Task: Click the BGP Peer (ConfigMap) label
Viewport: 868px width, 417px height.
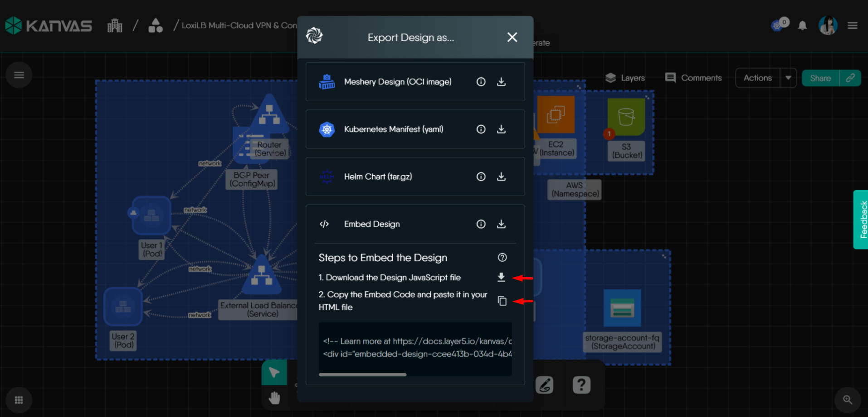Action: click(x=252, y=179)
